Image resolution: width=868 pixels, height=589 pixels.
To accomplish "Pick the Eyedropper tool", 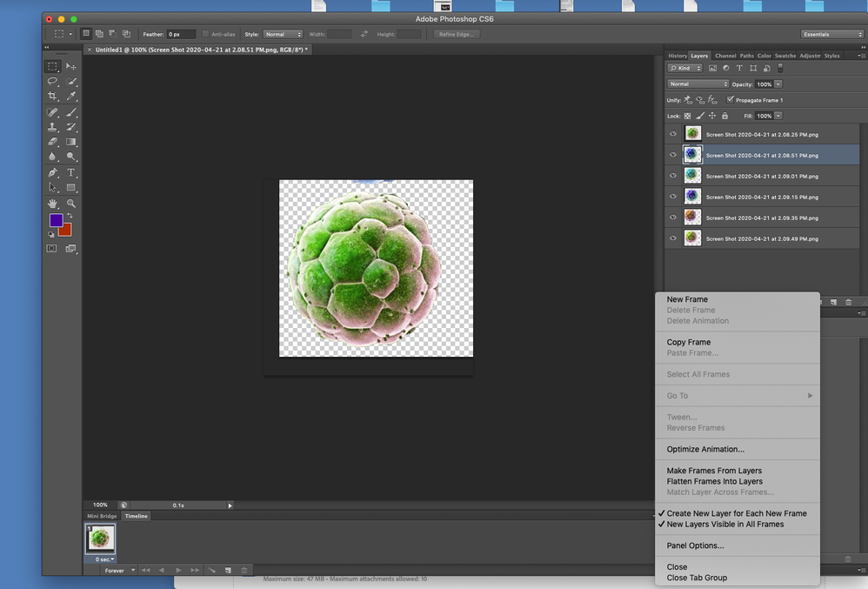I will tap(71, 97).
